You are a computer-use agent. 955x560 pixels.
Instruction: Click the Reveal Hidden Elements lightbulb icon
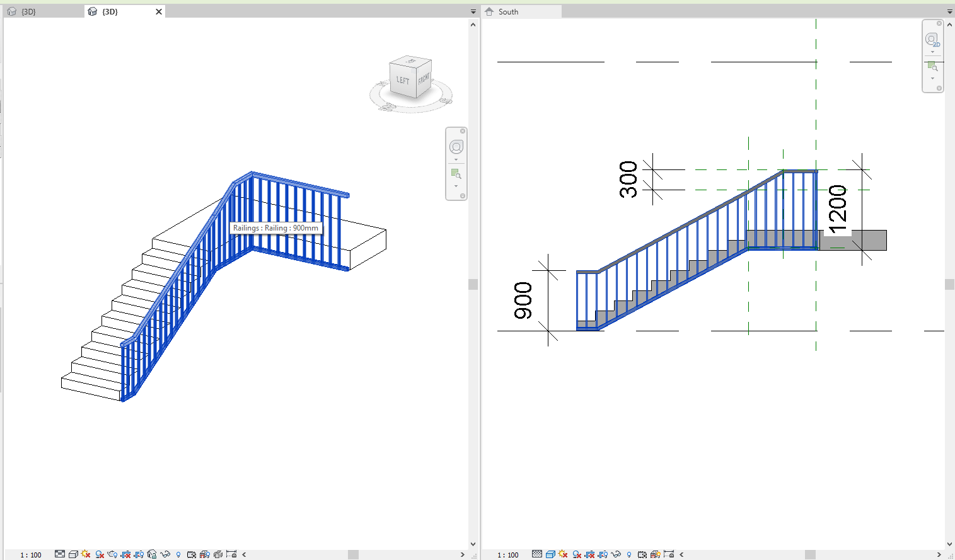[178, 554]
